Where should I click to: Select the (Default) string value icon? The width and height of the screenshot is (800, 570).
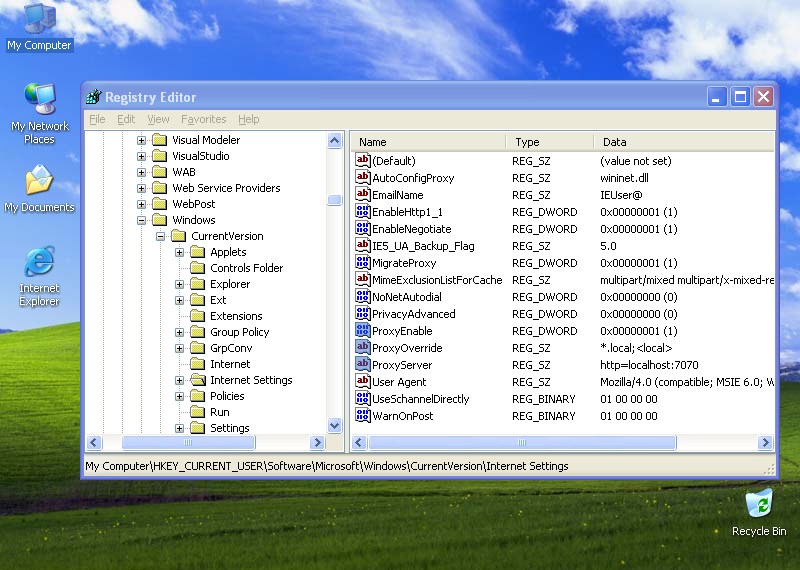click(362, 160)
